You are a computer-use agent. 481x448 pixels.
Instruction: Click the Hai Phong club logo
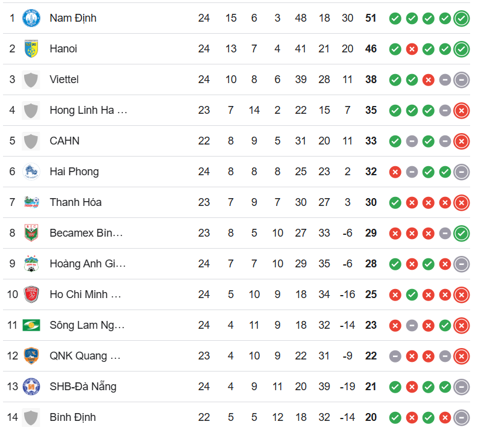[31, 172]
